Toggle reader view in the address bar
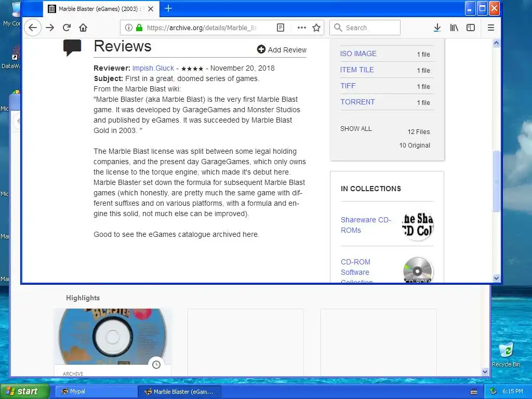The height and width of the screenshot is (399, 532). click(x=280, y=28)
